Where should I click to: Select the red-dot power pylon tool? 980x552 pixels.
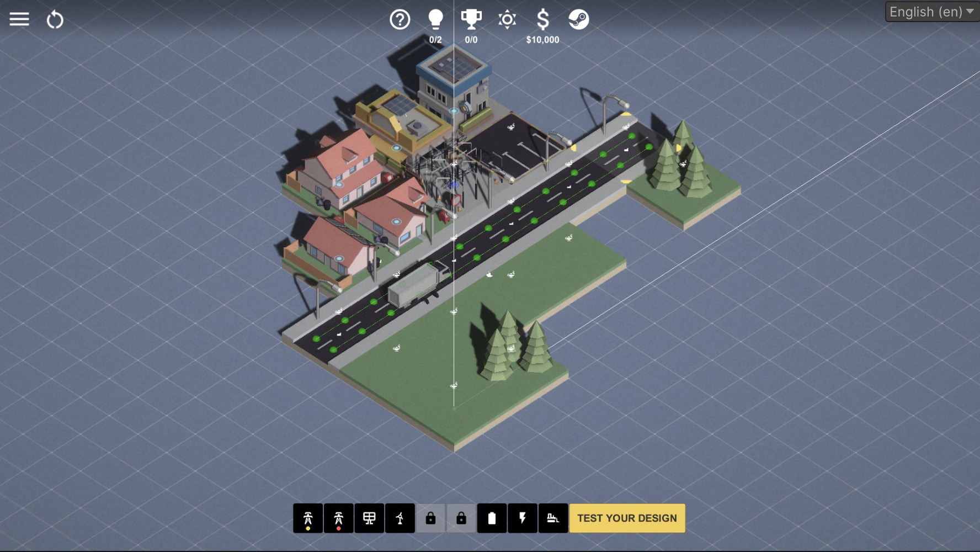339,518
